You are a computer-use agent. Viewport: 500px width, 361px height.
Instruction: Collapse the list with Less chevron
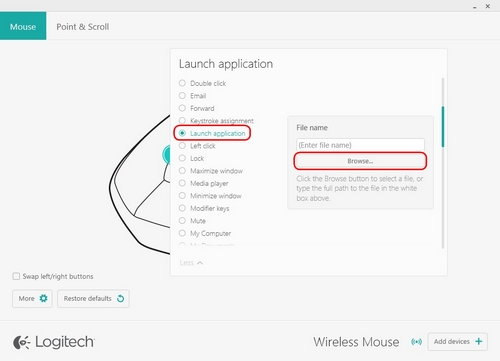191,263
